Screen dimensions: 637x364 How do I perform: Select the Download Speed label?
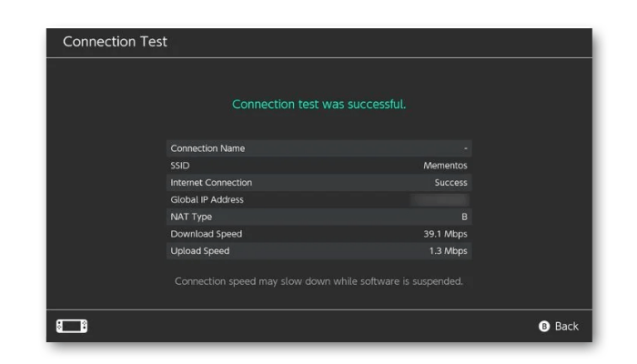pyautogui.click(x=207, y=234)
